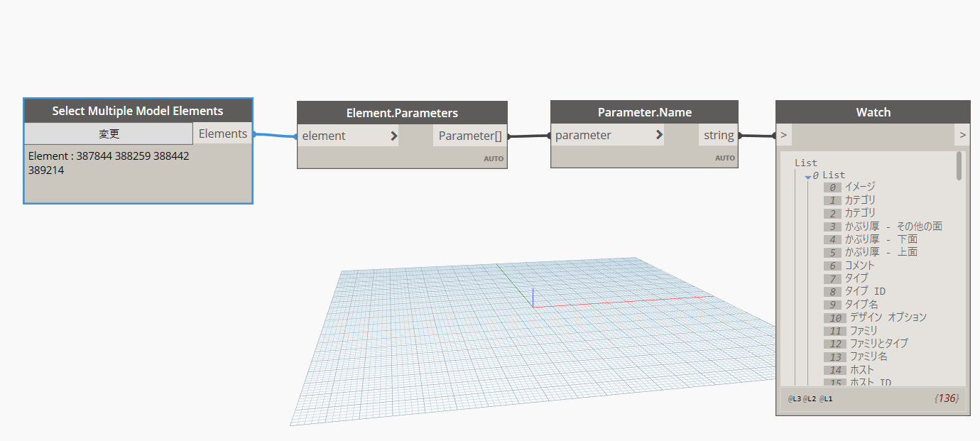
Task: Select the string output port on Parameter.Name
Action: point(718,135)
